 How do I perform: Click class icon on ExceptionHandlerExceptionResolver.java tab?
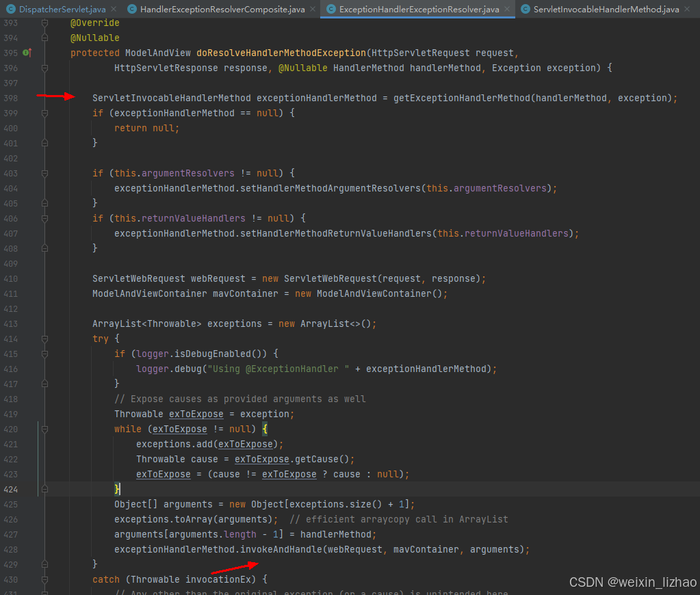coord(330,9)
